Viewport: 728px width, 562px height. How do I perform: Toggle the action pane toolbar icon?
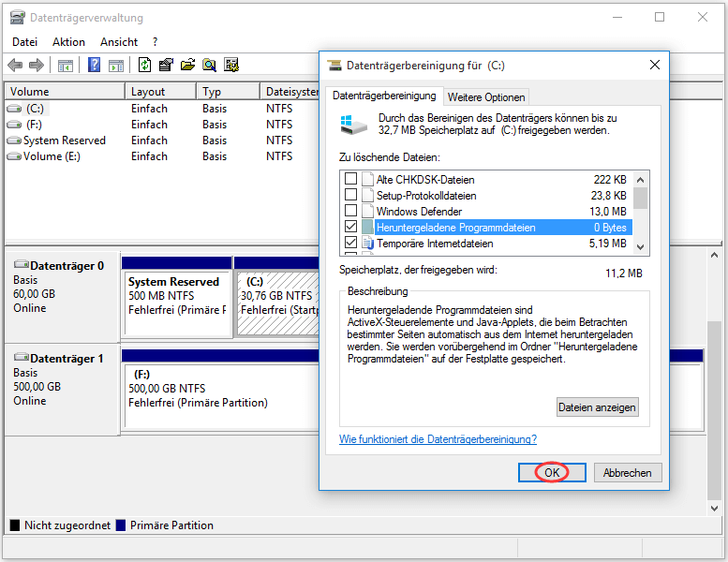click(x=116, y=66)
